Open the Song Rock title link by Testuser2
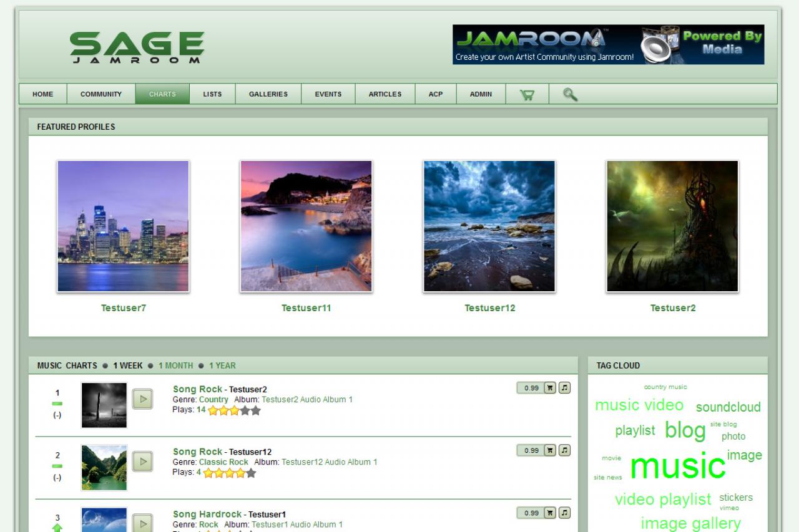Viewport: 799px width, 532px height. pyautogui.click(x=197, y=389)
